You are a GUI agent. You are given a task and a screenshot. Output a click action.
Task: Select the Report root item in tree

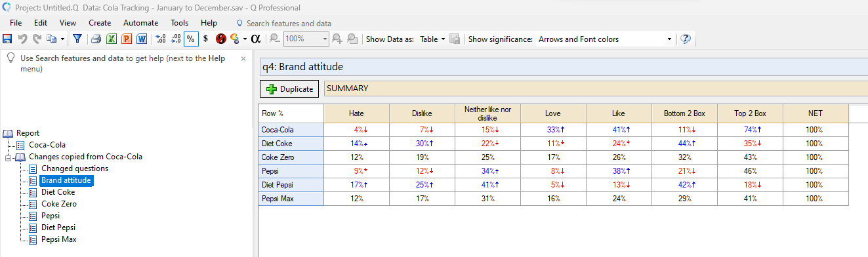click(28, 133)
